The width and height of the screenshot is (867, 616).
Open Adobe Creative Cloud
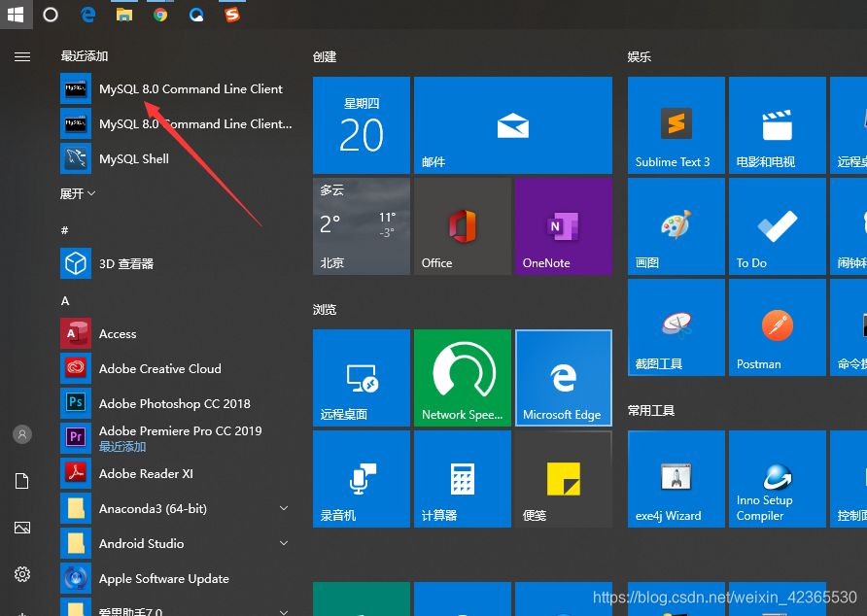pyautogui.click(x=177, y=368)
